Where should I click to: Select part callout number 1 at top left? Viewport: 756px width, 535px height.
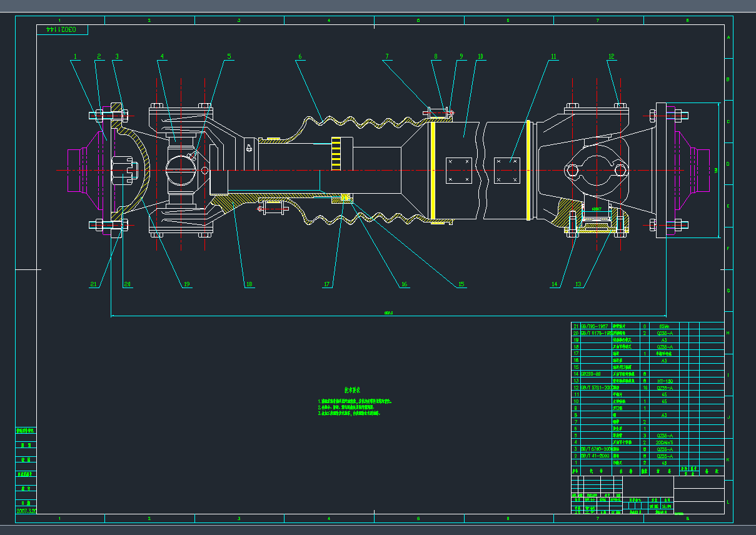[x=76, y=57]
